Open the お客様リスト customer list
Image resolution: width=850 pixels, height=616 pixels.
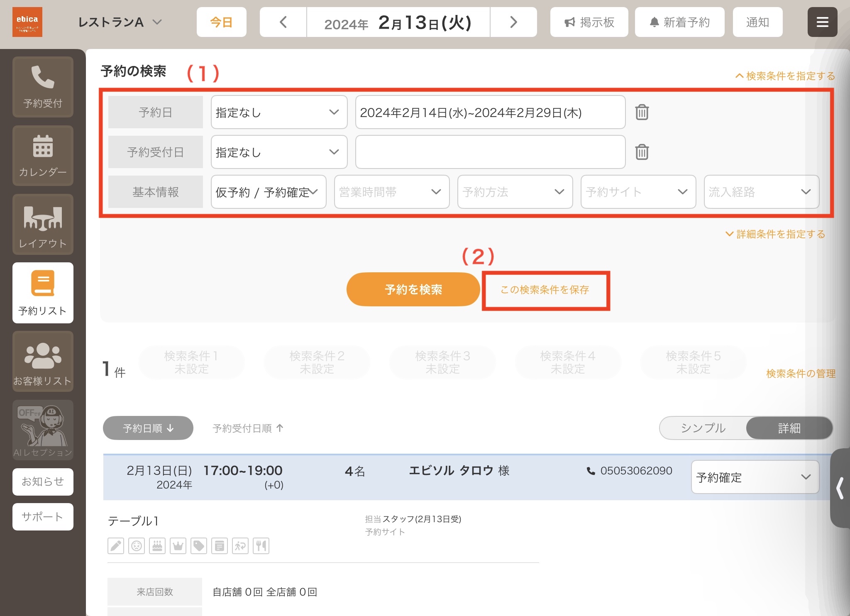pyautogui.click(x=43, y=361)
